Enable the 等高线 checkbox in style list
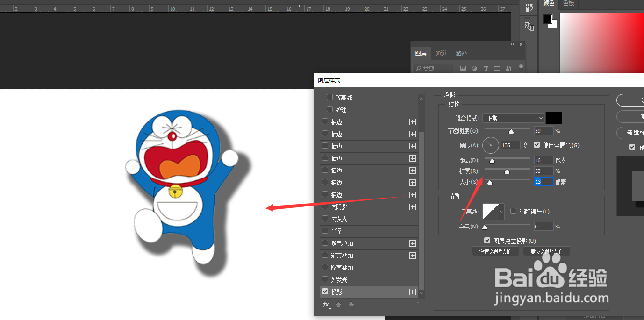The width and height of the screenshot is (644, 320). (x=330, y=97)
